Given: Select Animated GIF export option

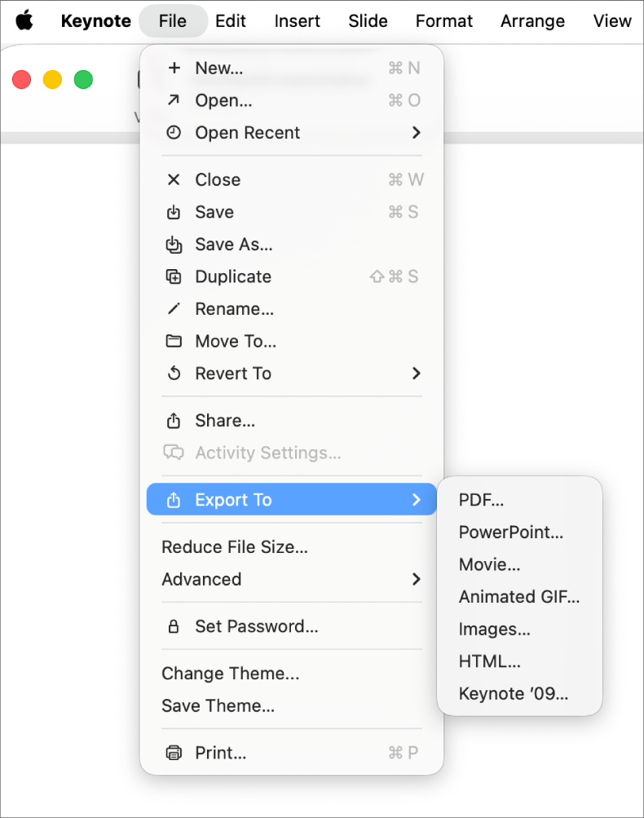Looking at the screenshot, I should click(x=519, y=596).
